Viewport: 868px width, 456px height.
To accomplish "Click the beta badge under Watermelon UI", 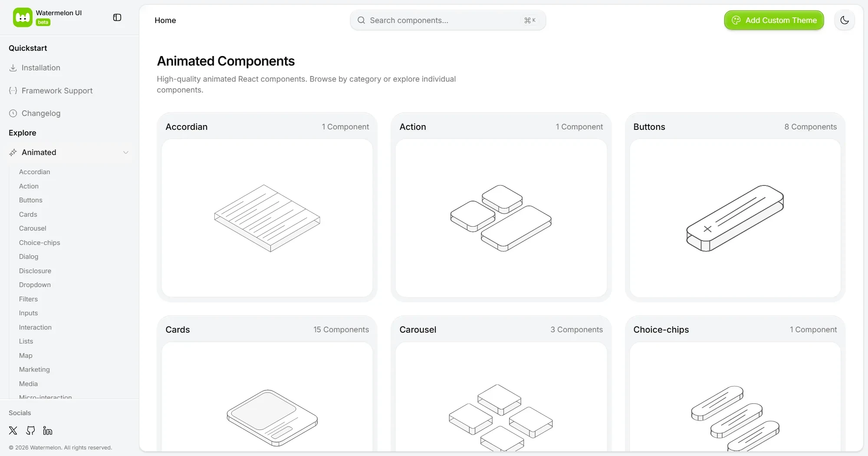I will pyautogui.click(x=43, y=23).
